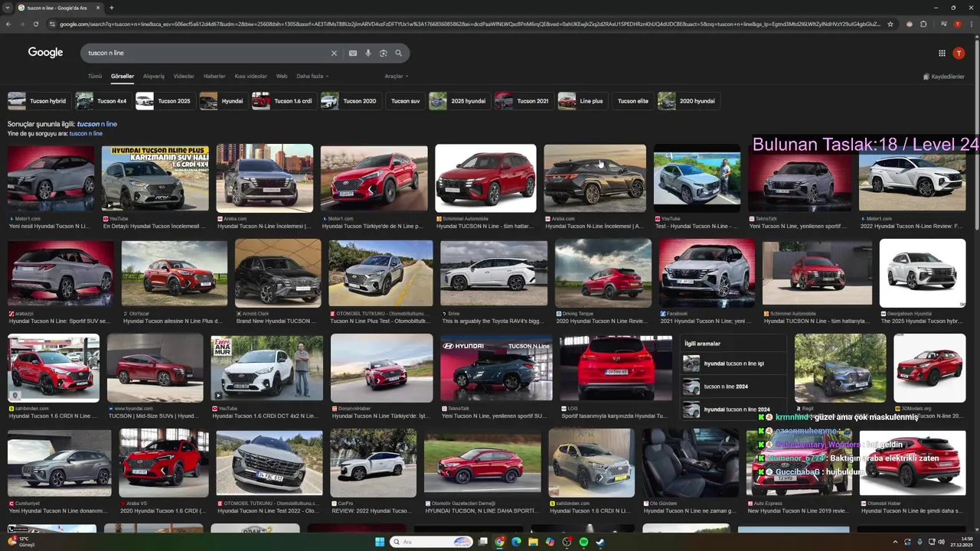Open Chrome three-dot menu
The height and width of the screenshot is (551, 980).
pyautogui.click(x=972, y=24)
